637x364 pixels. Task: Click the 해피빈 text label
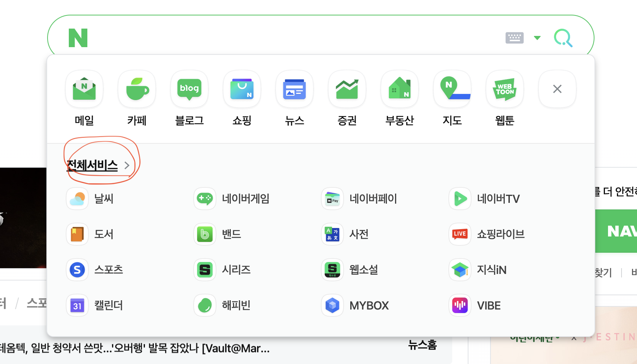tap(236, 305)
